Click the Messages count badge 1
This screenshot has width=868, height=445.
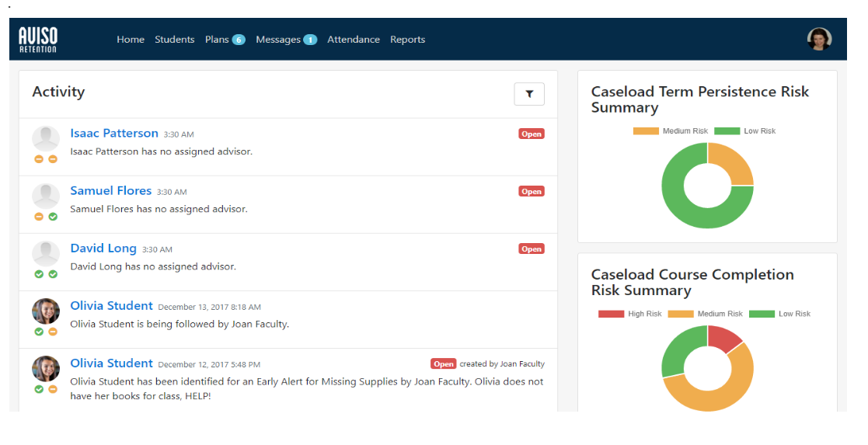pos(310,40)
